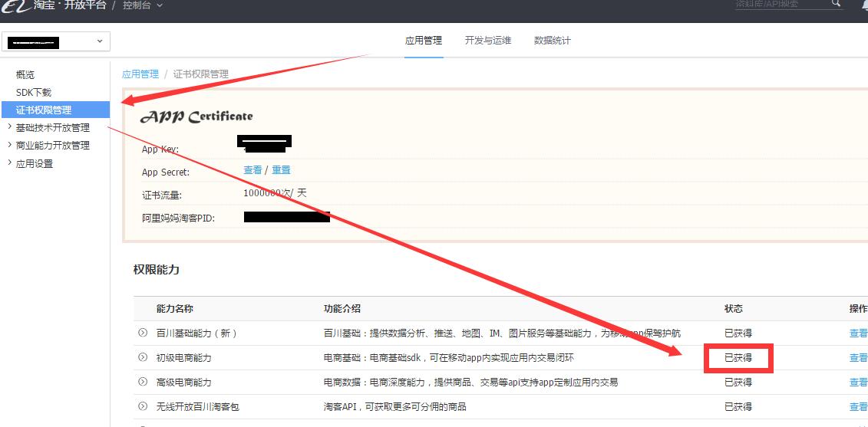Click the 功能介绍 column header
Viewport: 868px width, 427px height.
click(342, 309)
